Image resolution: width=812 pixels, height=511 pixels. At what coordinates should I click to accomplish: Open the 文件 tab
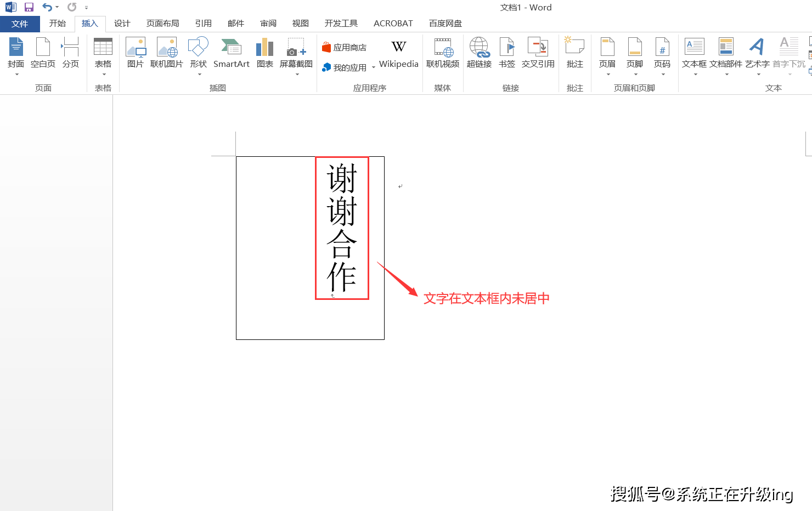[20, 24]
